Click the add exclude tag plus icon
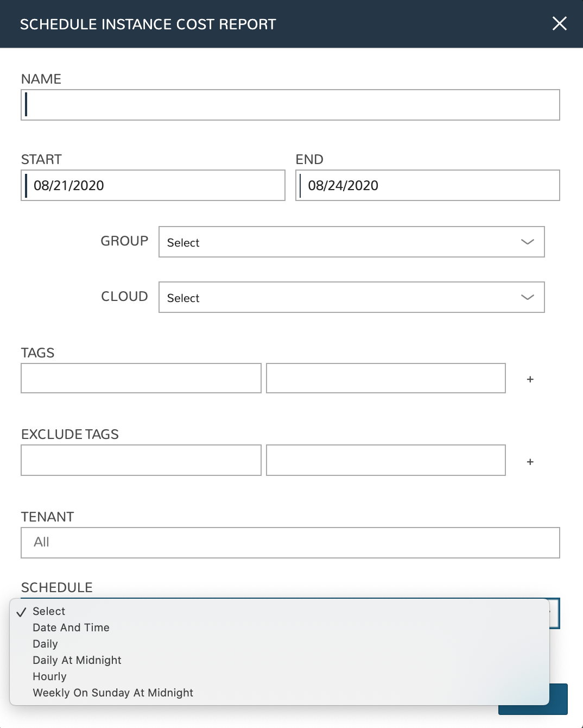The image size is (583, 728). coord(530,461)
